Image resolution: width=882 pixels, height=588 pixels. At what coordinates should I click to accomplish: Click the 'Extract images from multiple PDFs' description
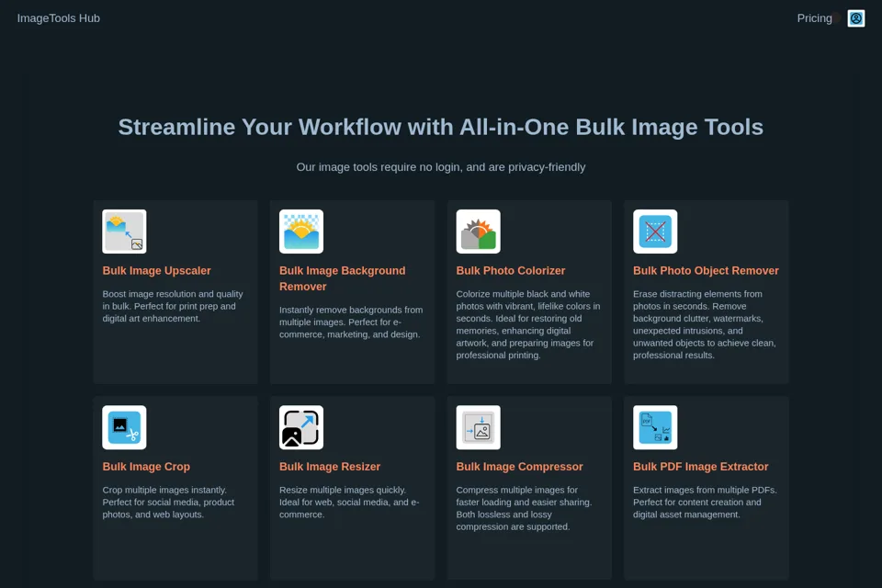tap(705, 502)
